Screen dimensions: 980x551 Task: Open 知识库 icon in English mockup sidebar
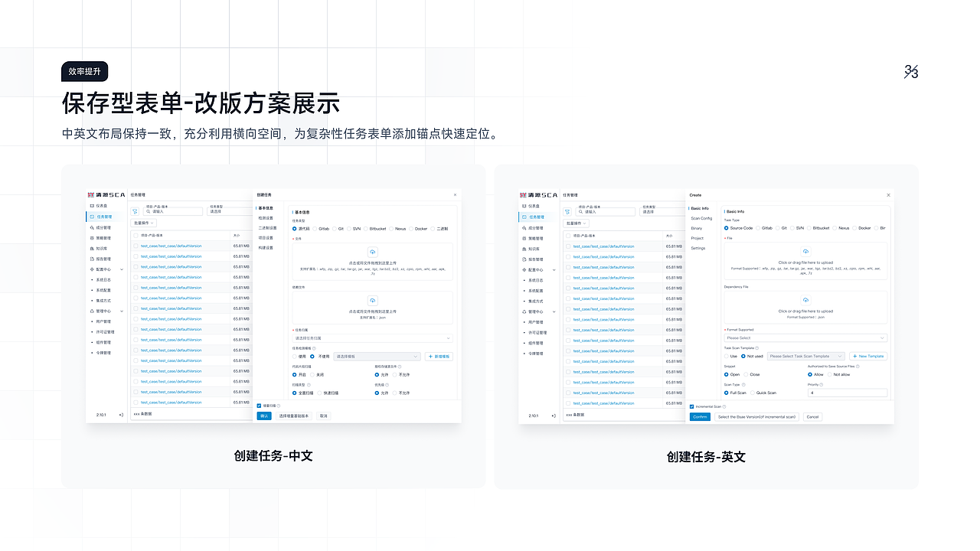point(525,249)
